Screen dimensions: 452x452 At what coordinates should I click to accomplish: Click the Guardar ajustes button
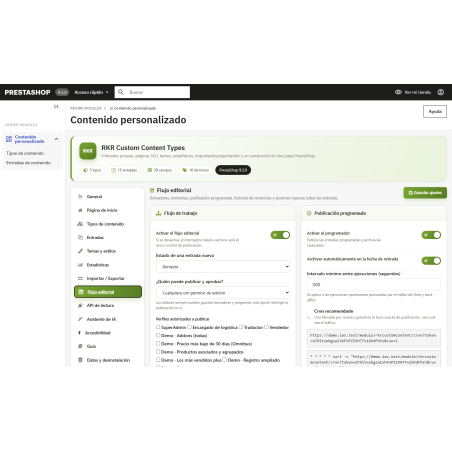tap(425, 193)
